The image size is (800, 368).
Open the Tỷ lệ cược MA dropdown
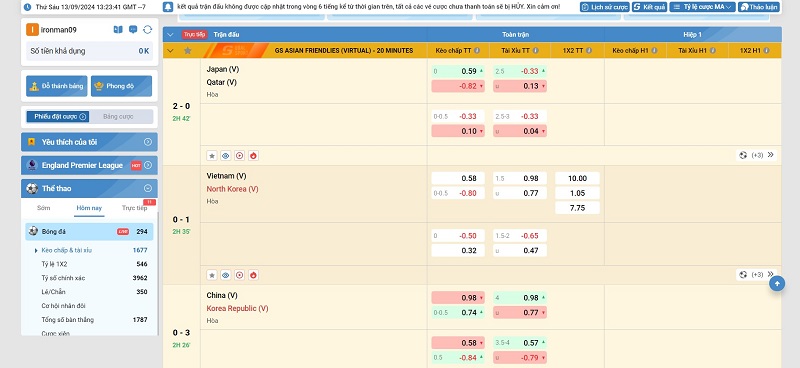click(x=703, y=7)
